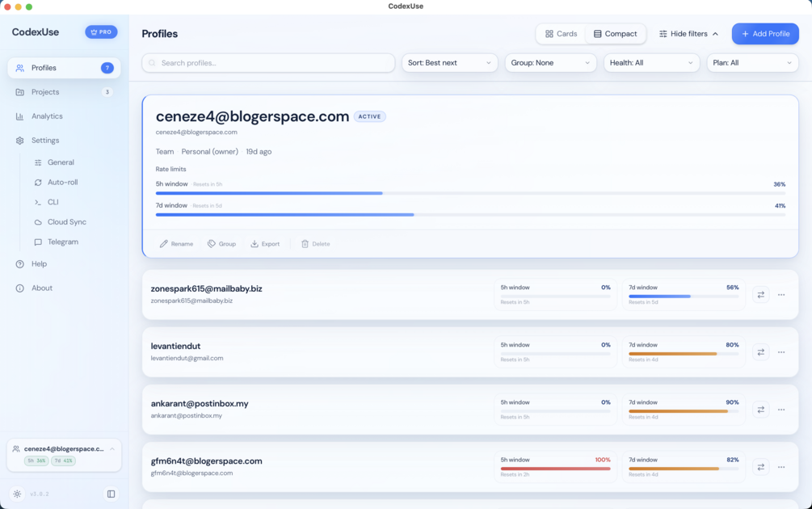Screen dimensions: 812x509
Task: Switch to Compact view
Action: click(615, 34)
